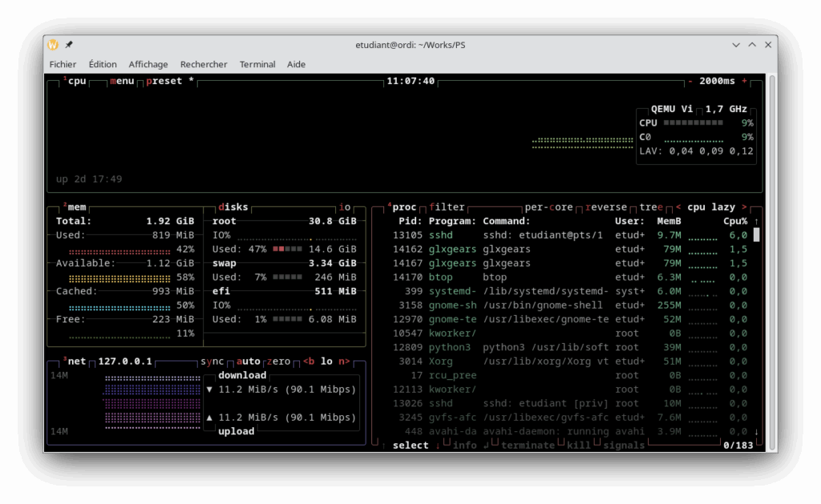Click the filter option in proc panel

(x=447, y=207)
